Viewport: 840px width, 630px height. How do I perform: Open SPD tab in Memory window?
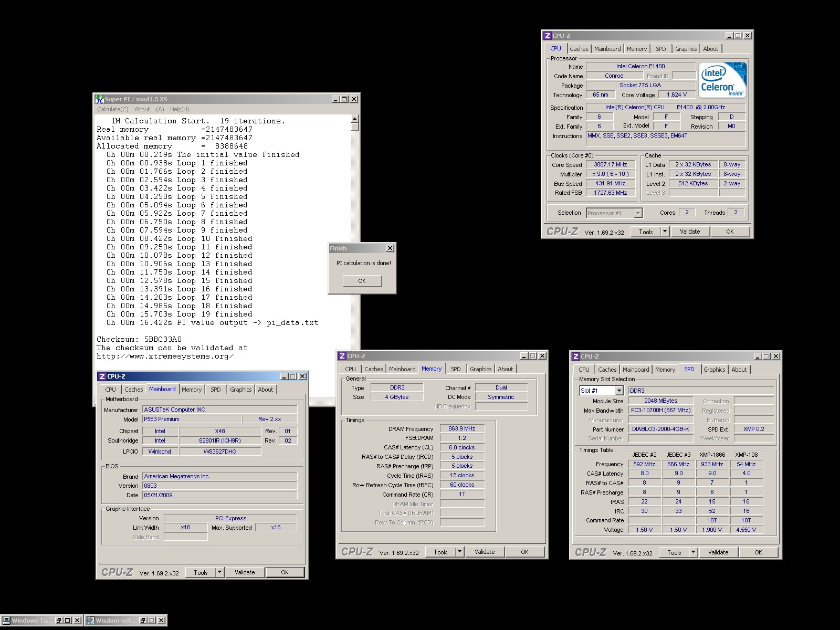pyautogui.click(x=456, y=369)
